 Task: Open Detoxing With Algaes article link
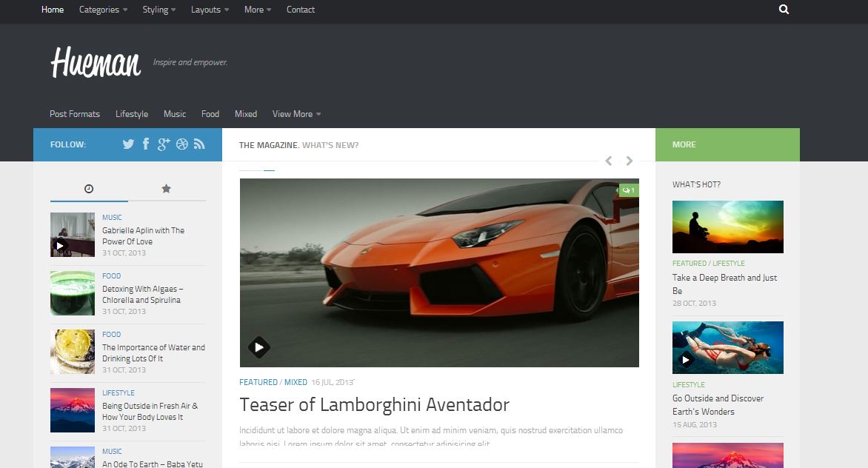(142, 294)
